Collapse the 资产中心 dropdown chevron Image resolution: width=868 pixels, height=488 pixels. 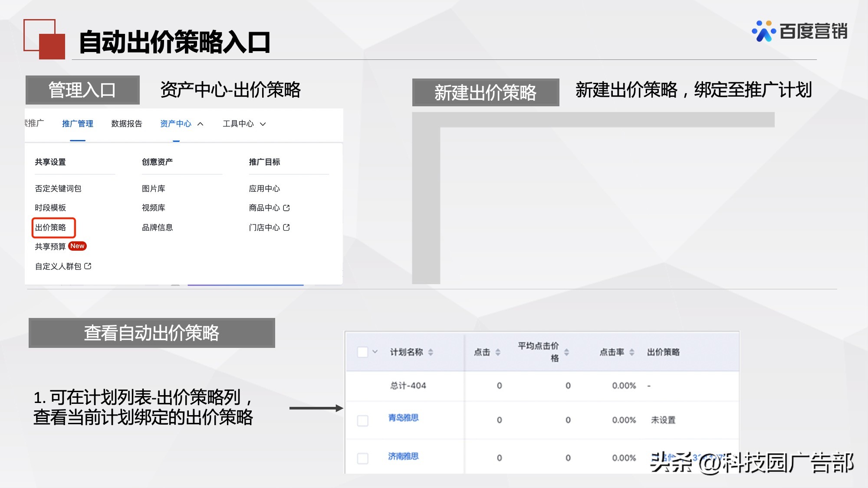click(x=200, y=124)
